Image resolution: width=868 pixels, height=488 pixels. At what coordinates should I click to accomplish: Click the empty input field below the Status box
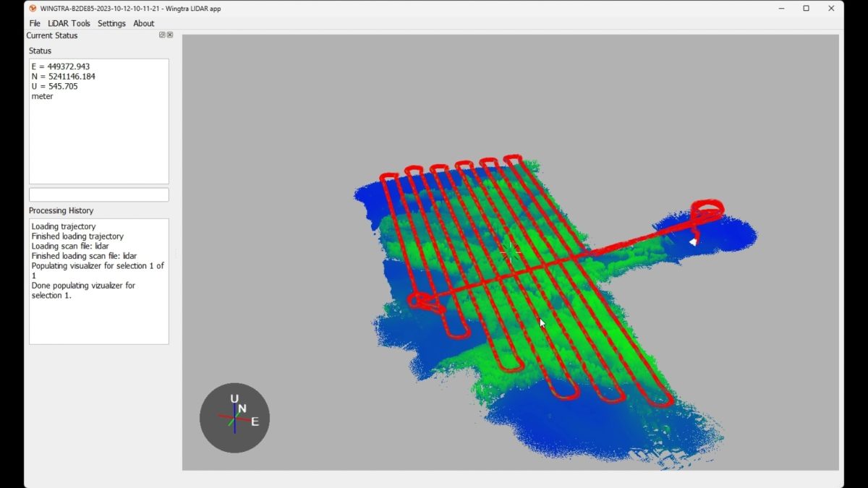[98, 194]
